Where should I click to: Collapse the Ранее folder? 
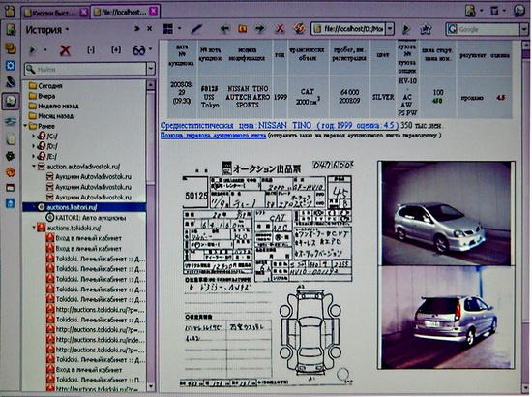pyautogui.click(x=25, y=126)
